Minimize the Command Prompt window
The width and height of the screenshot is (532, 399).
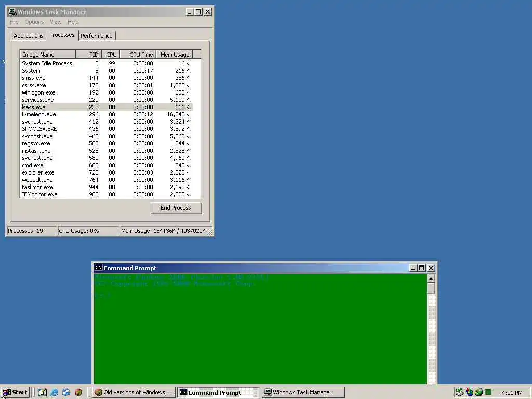click(413, 268)
